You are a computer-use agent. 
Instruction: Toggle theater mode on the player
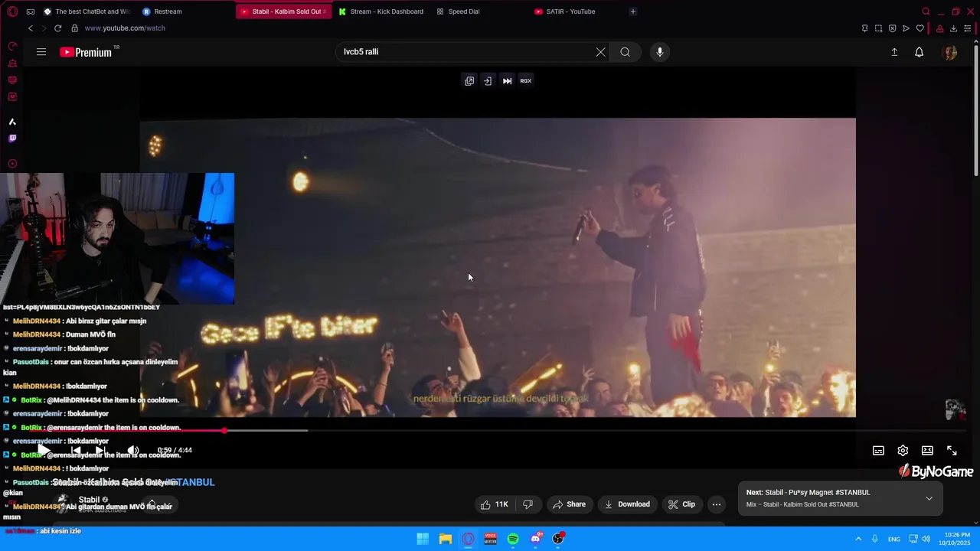tap(927, 451)
